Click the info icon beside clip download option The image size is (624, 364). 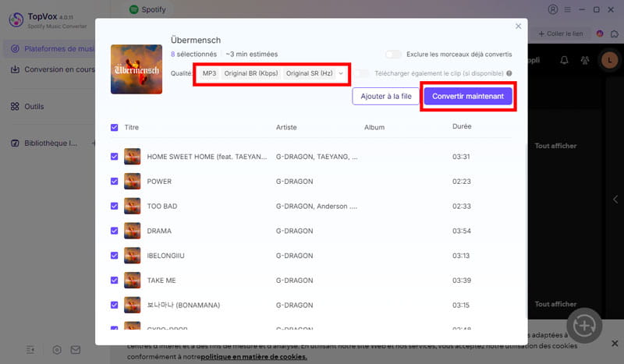tap(509, 73)
